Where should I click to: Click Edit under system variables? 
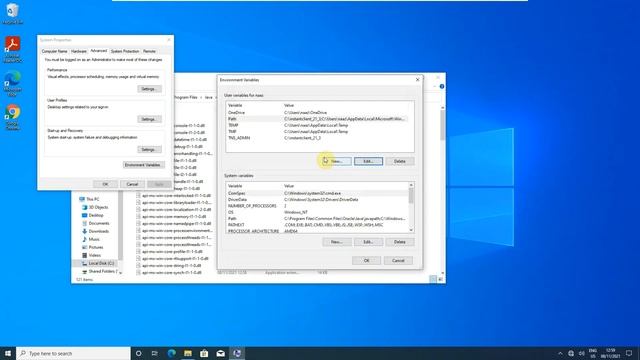click(x=368, y=242)
